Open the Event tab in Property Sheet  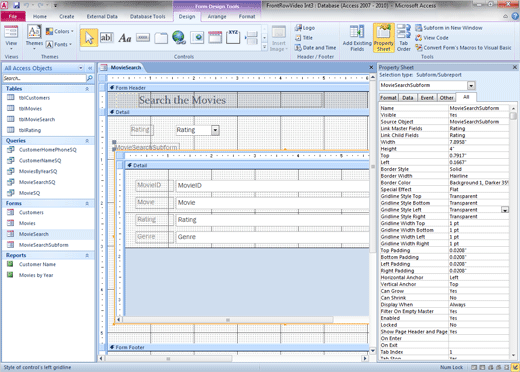[427, 98]
